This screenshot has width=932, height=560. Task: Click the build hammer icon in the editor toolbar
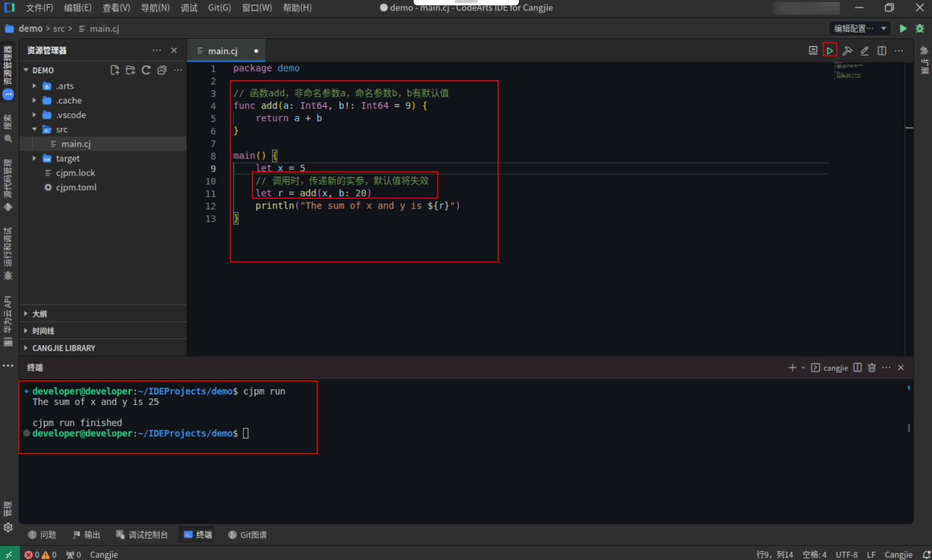click(x=847, y=51)
